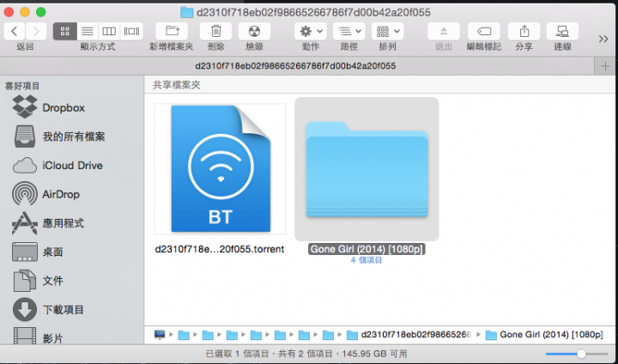Screen dimensions: 618x364
Task: Click the computer icon in path bar
Action: click(x=160, y=335)
